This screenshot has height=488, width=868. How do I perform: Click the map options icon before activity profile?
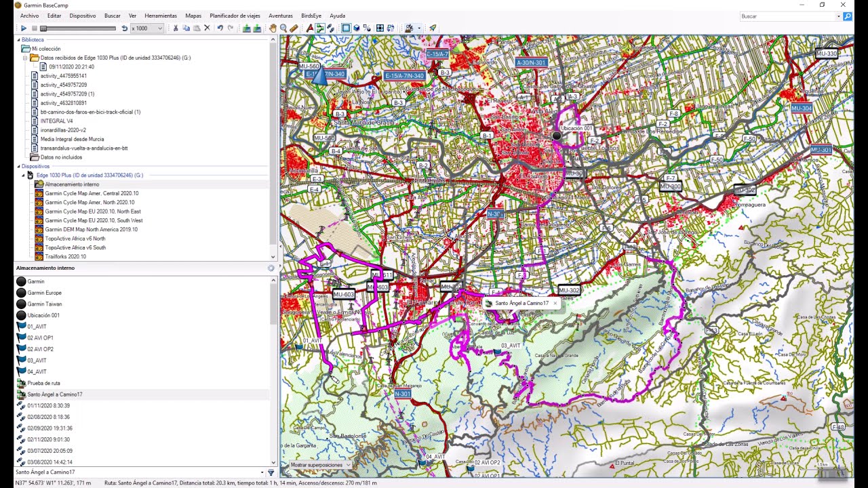391,28
